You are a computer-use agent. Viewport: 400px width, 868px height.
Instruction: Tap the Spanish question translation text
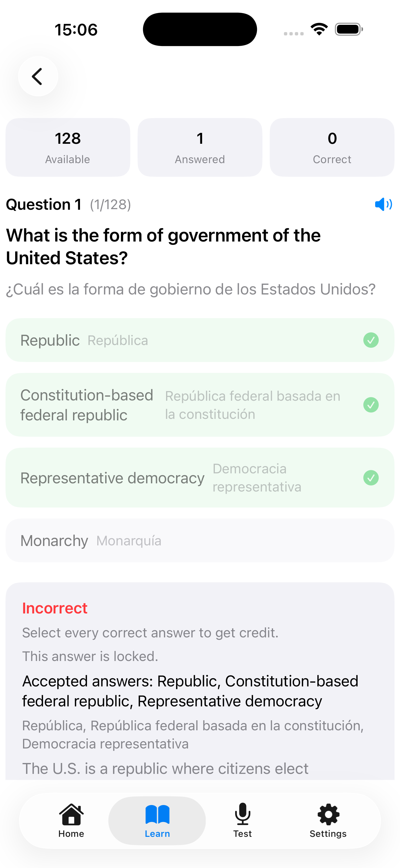(x=191, y=289)
